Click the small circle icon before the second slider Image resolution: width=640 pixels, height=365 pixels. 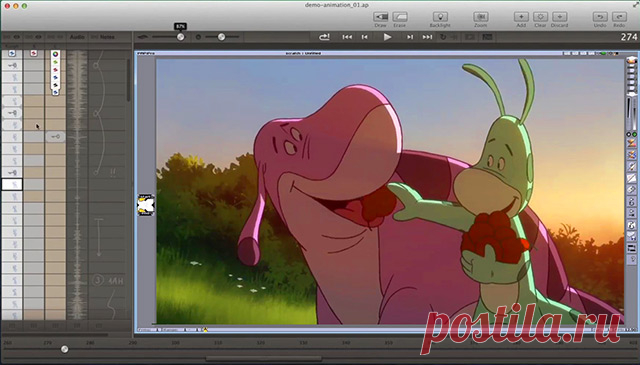(198, 37)
